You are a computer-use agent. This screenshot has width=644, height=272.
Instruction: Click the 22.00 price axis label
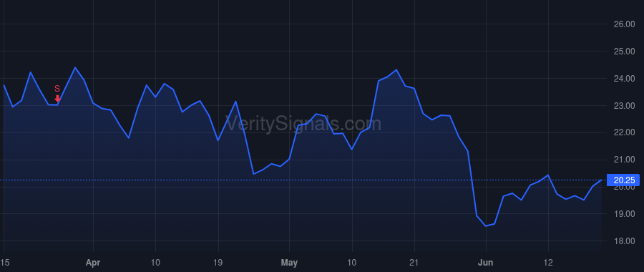[x=624, y=132]
